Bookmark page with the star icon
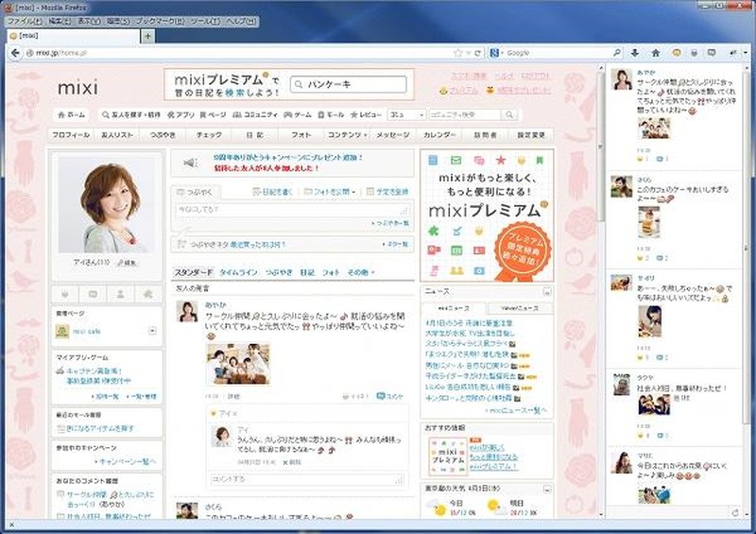Viewport: 756px width, 534px height. pyautogui.click(x=456, y=52)
